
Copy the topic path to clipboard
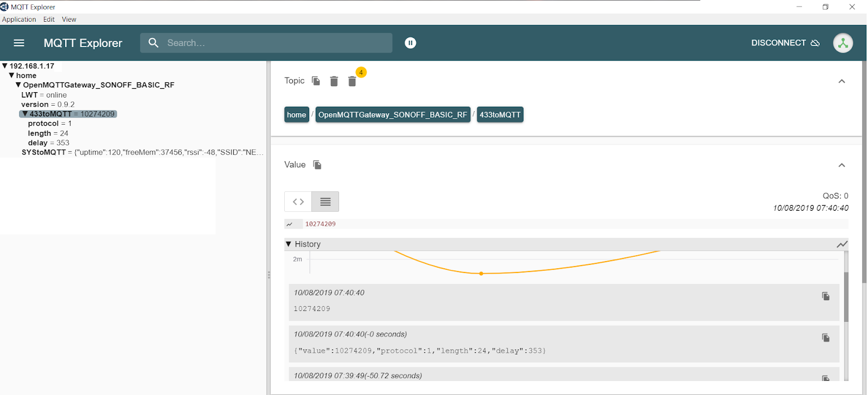(316, 81)
